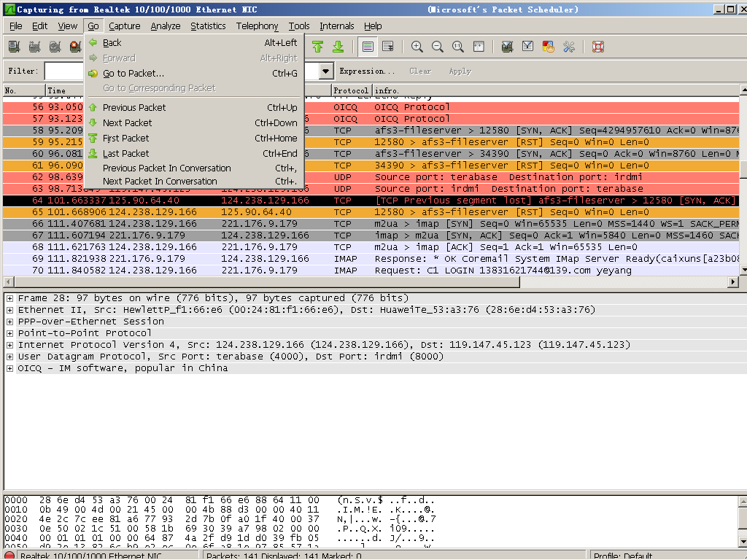This screenshot has height=560, width=747.
Task: Click packet list horizontal scroll-right arrow
Action: (734, 282)
